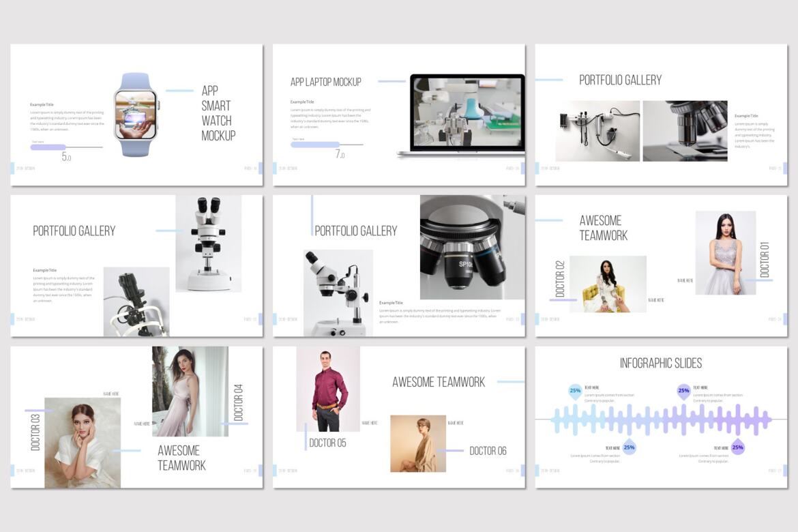Click the App Laptop Mockup title

coord(327,81)
